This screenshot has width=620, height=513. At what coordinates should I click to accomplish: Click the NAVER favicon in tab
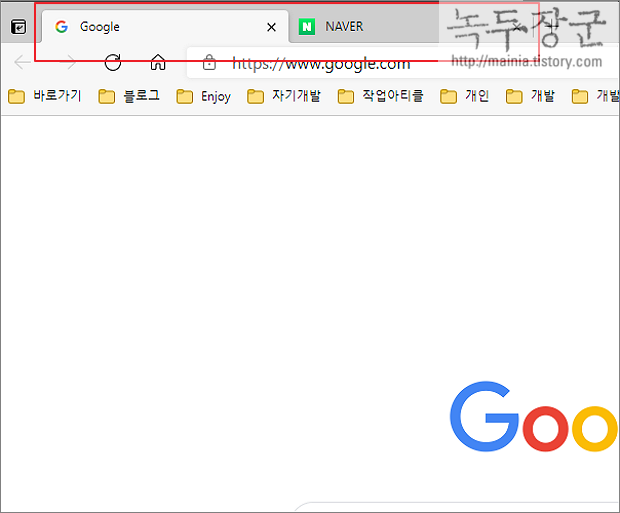(x=306, y=27)
